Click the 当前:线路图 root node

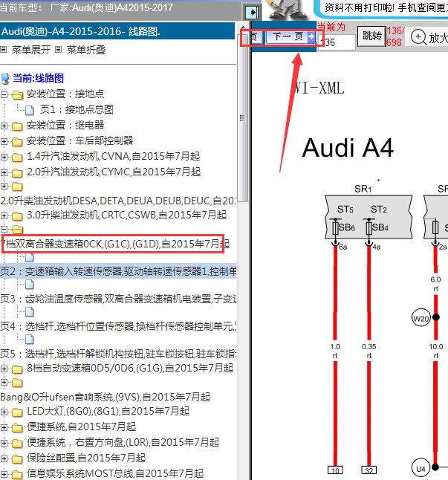[38, 78]
